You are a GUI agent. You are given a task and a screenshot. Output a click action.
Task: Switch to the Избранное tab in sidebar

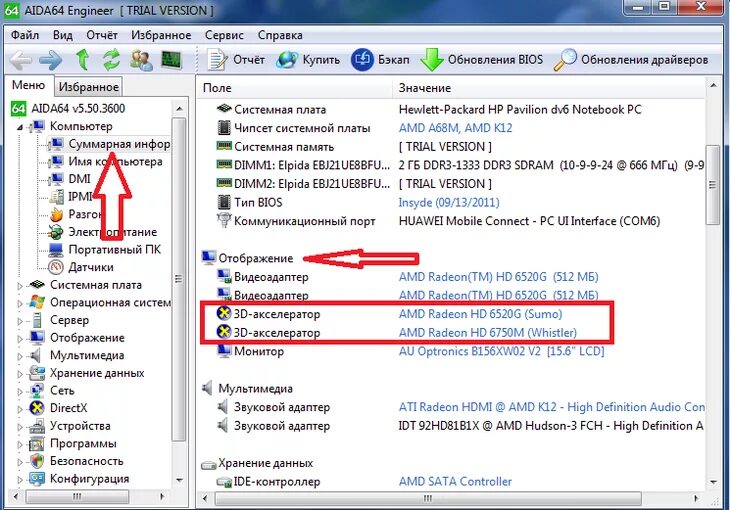coord(88,87)
